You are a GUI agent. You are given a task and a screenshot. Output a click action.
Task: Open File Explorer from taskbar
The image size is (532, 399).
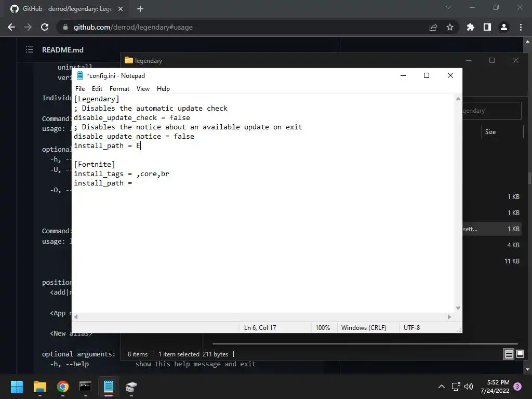pos(39,387)
